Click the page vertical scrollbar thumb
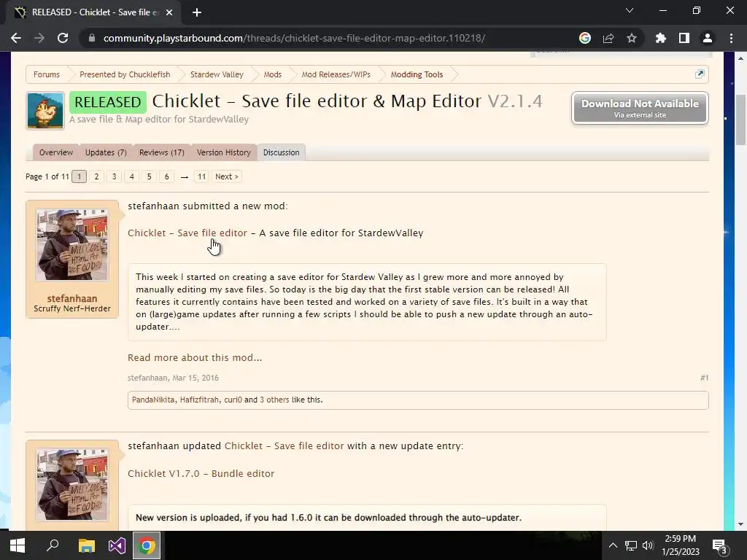 tap(740, 120)
